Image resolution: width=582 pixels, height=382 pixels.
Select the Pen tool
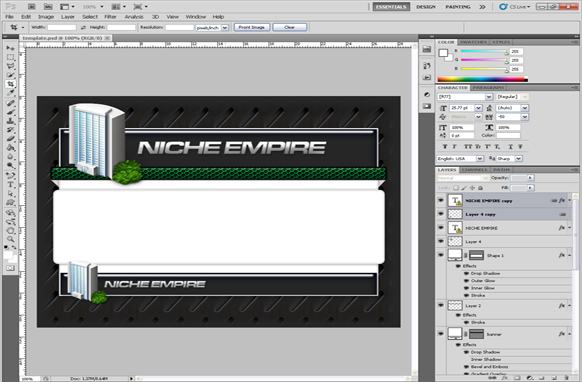tap(10, 176)
